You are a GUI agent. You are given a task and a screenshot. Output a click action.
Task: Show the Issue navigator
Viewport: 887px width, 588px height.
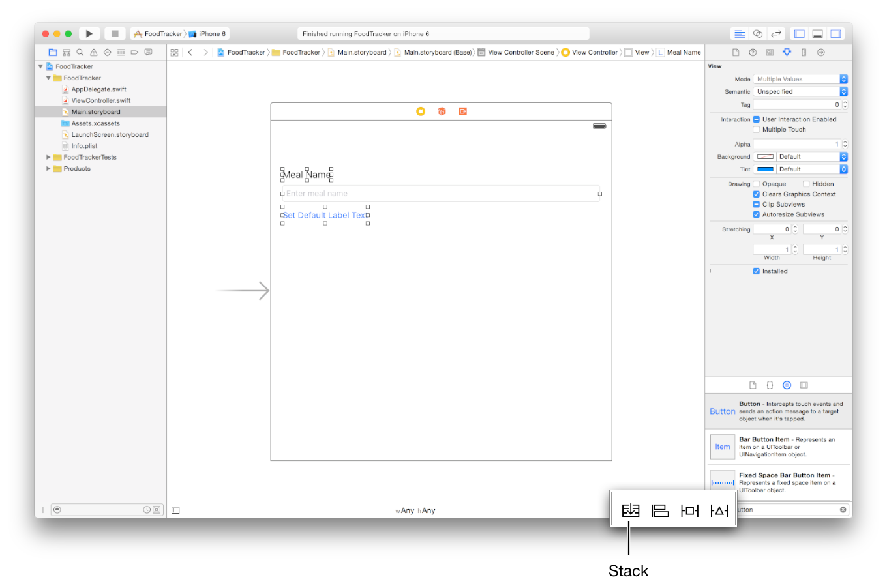pos(94,52)
